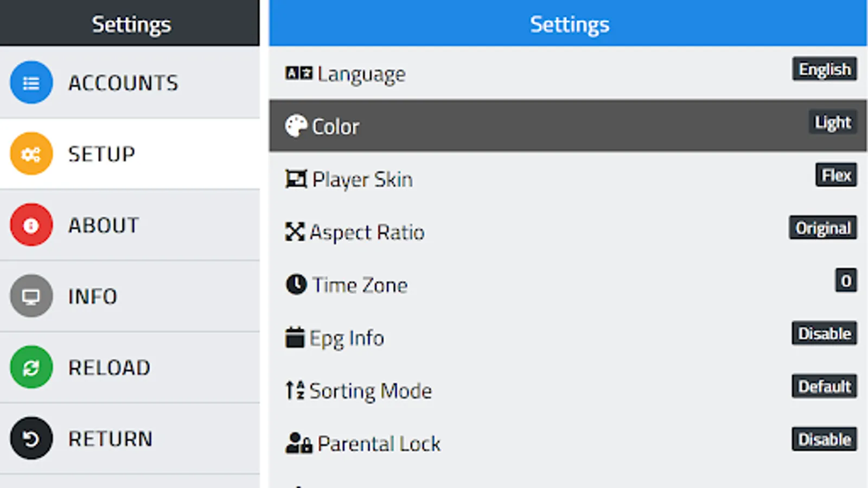Click the green Reload refresh icon
The image size is (868, 488).
click(31, 368)
